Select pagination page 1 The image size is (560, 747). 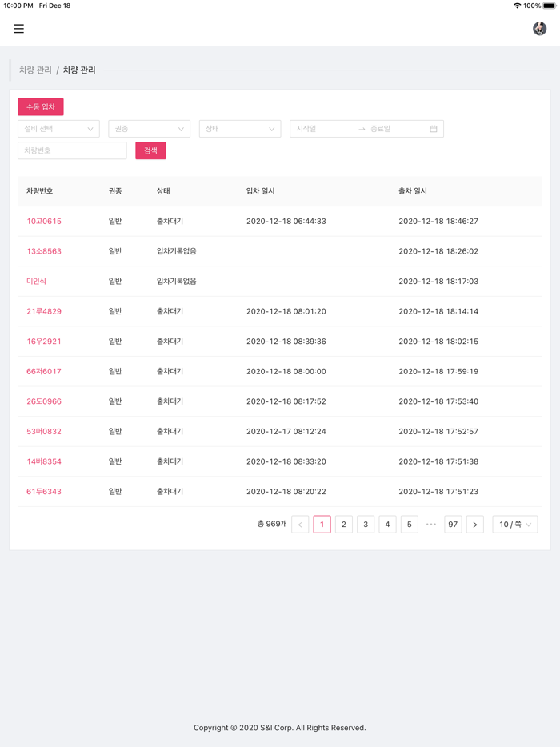pyautogui.click(x=322, y=525)
